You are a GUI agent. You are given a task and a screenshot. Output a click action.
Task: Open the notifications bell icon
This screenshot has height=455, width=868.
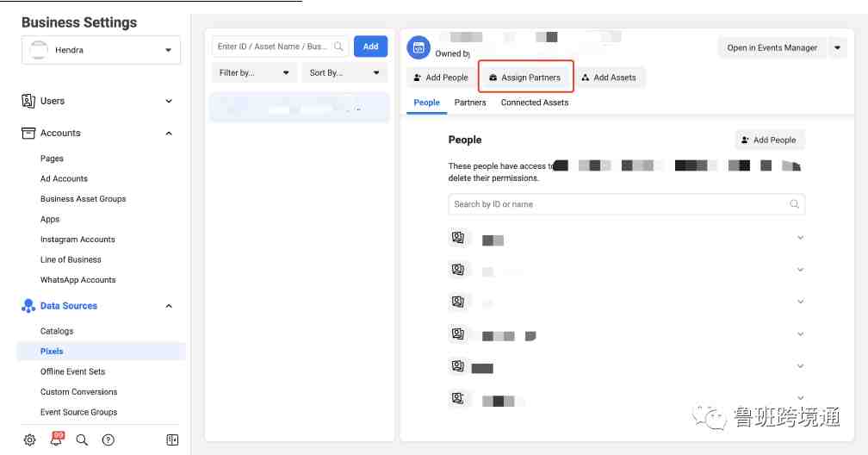click(x=57, y=439)
